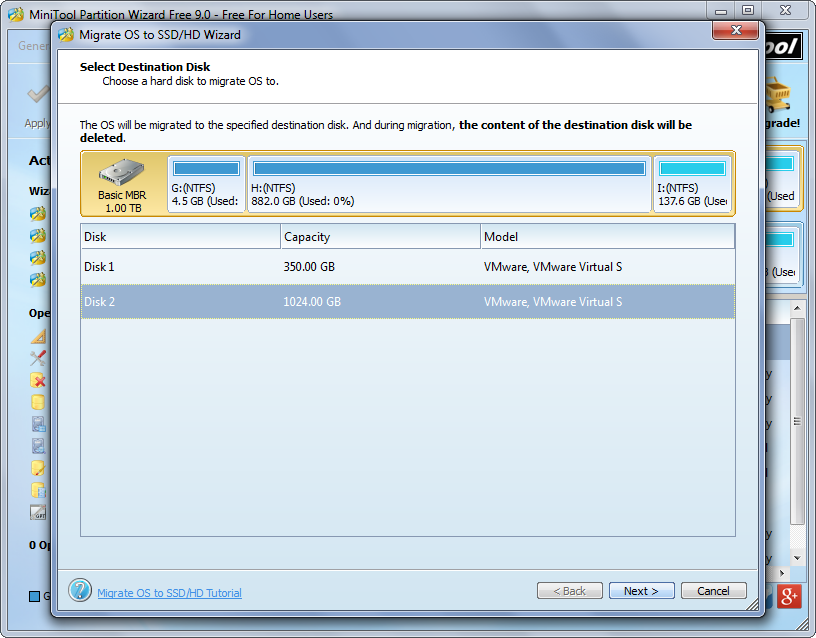Click the 1024.00 GB capacity cell
Image resolution: width=816 pixels, height=638 pixels.
pos(312,301)
